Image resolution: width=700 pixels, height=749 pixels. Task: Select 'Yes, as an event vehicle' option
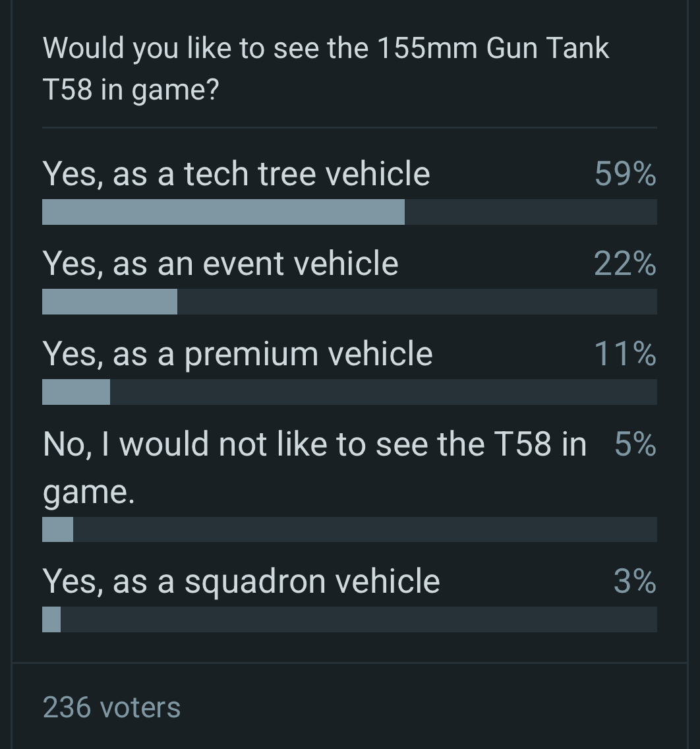tap(221, 263)
